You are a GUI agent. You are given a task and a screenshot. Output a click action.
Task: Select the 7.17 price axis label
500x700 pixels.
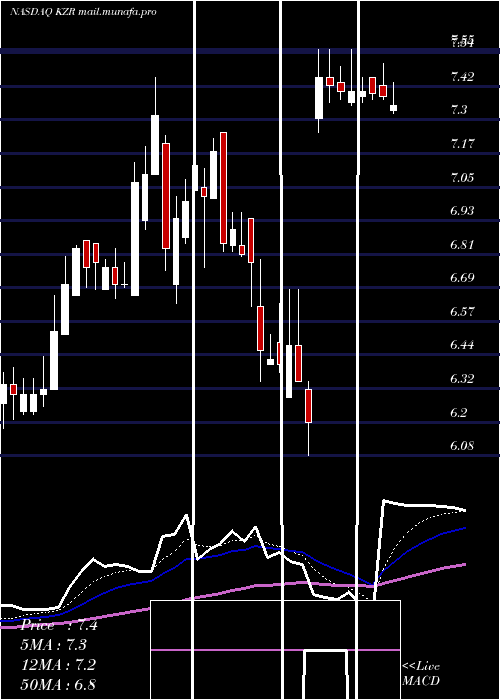[x=462, y=144]
